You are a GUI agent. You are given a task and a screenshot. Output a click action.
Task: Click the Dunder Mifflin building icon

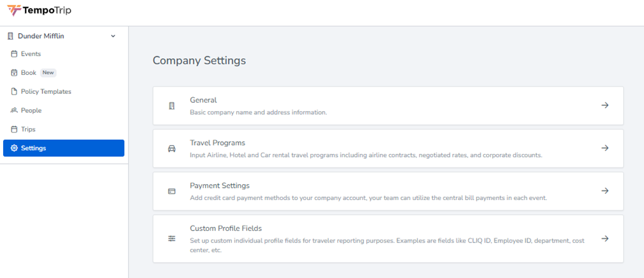pyautogui.click(x=10, y=36)
